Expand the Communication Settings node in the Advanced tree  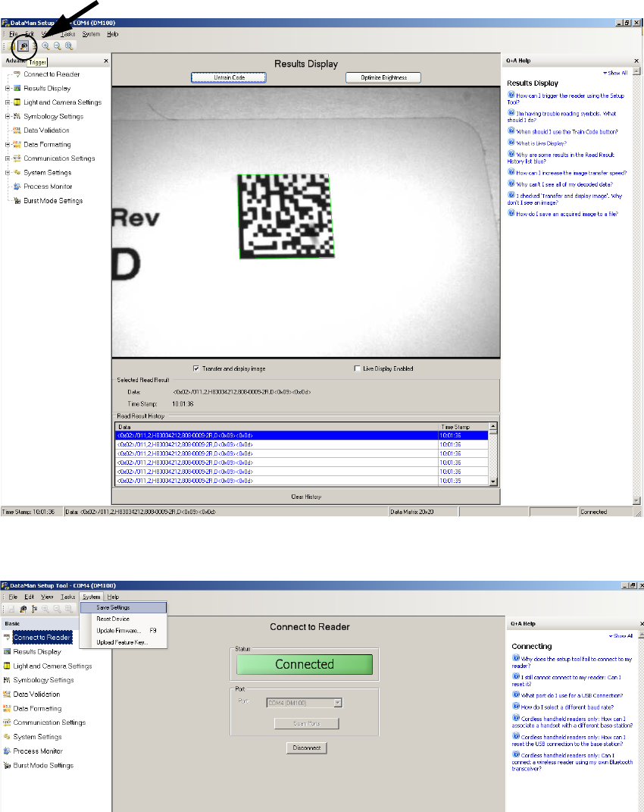point(8,158)
